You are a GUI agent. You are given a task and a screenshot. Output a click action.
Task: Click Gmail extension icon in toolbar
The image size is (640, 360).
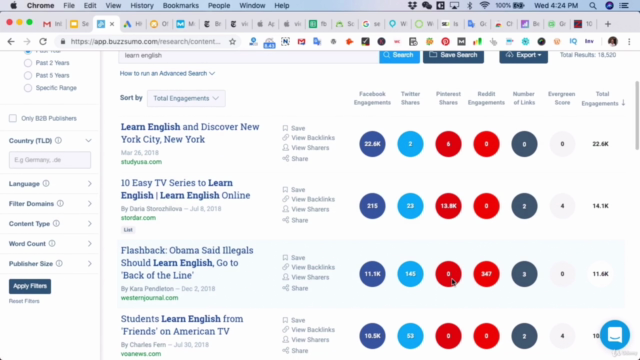[x=301, y=42]
